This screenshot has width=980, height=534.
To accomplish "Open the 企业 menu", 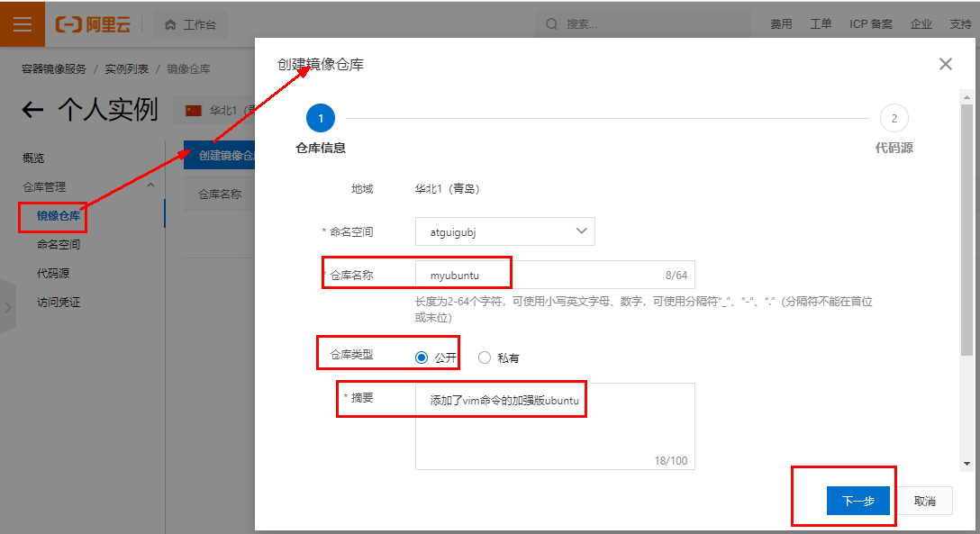I will coord(921,24).
